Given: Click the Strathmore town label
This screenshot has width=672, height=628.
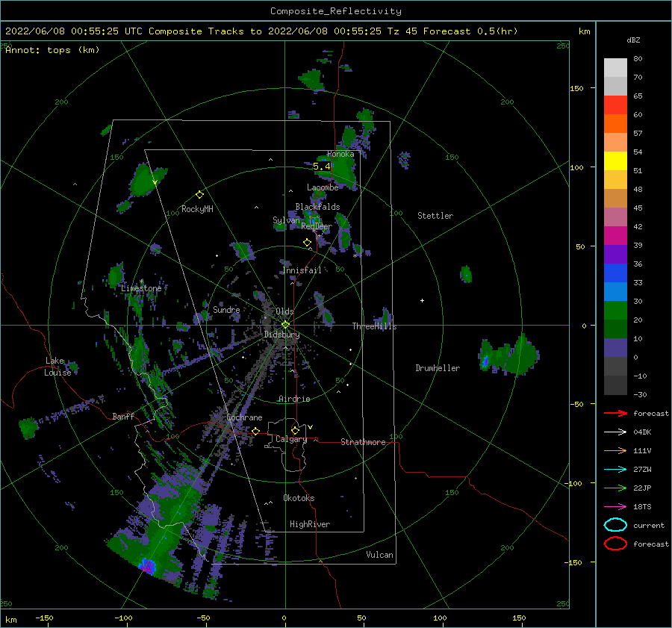Looking at the screenshot, I should pyautogui.click(x=363, y=442).
